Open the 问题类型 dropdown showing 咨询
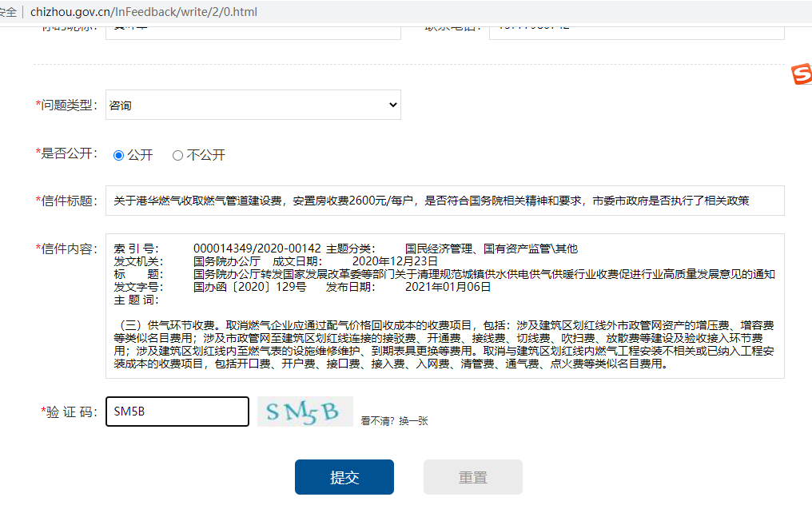This screenshot has width=812, height=509. coord(253,105)
